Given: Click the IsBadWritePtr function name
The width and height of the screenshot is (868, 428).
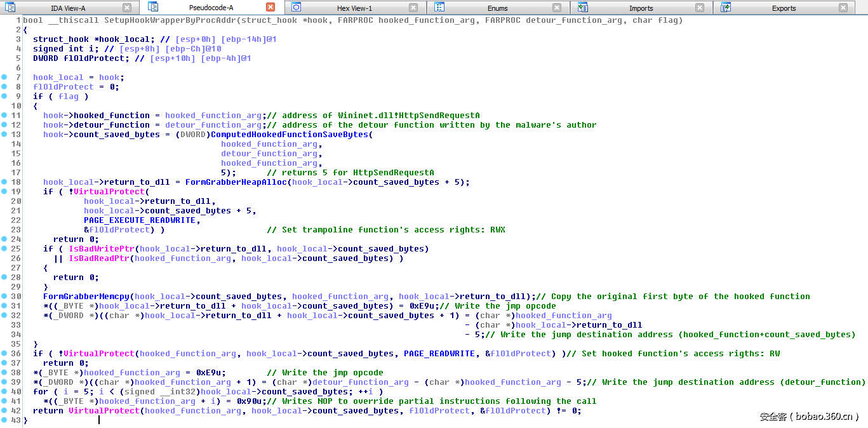Looking at the screenshot, I should coord(102,248).
